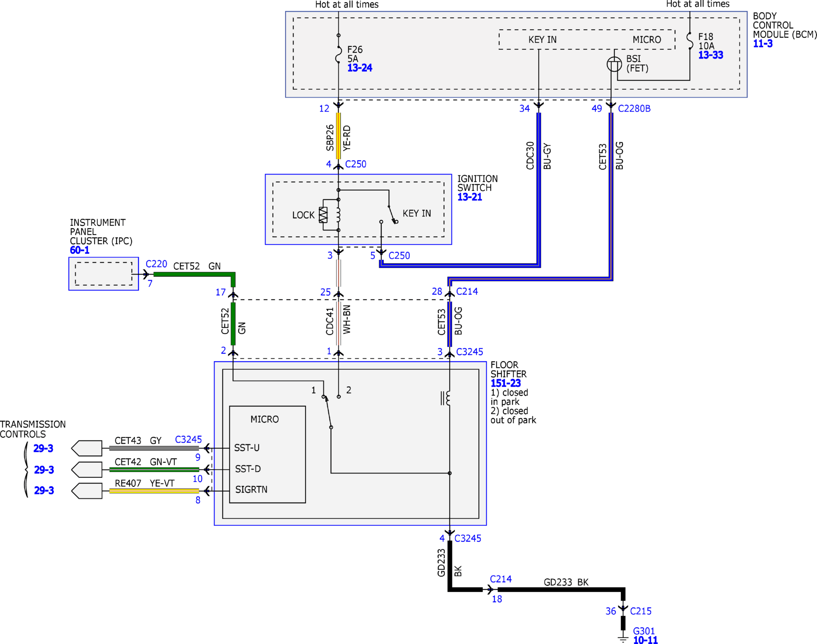The width and height of the screenshot is (817, 644).
Task: Click the SST-U terminal label
Action: coord(247,448)
